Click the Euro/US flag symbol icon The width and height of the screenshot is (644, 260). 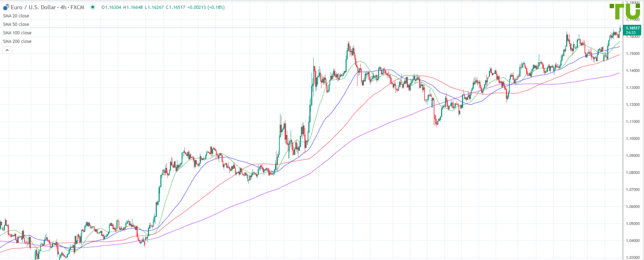click(x=6, y=7)
